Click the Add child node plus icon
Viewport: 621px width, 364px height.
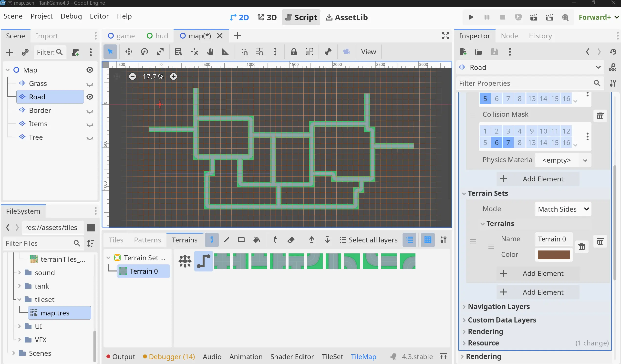pyautogui.click(x=9, y=52)
